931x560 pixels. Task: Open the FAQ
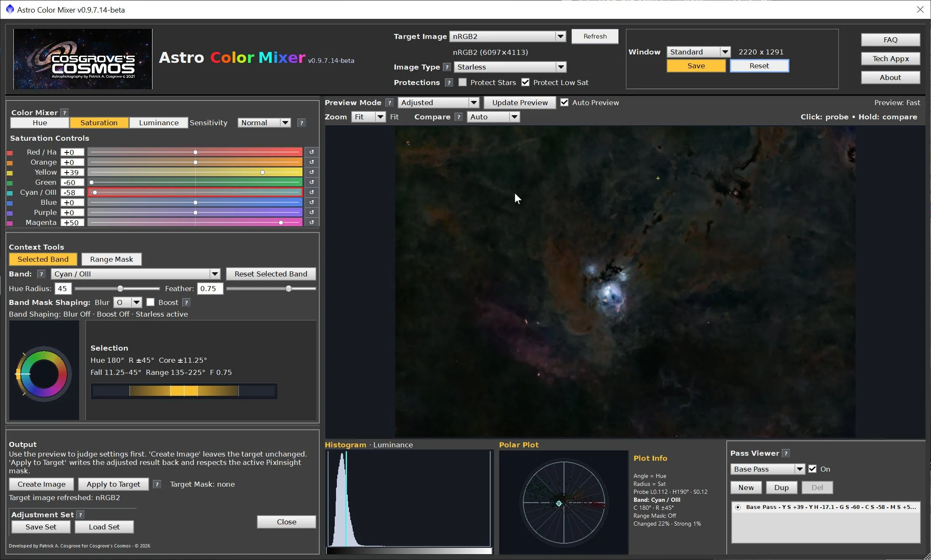coord(890,40)
